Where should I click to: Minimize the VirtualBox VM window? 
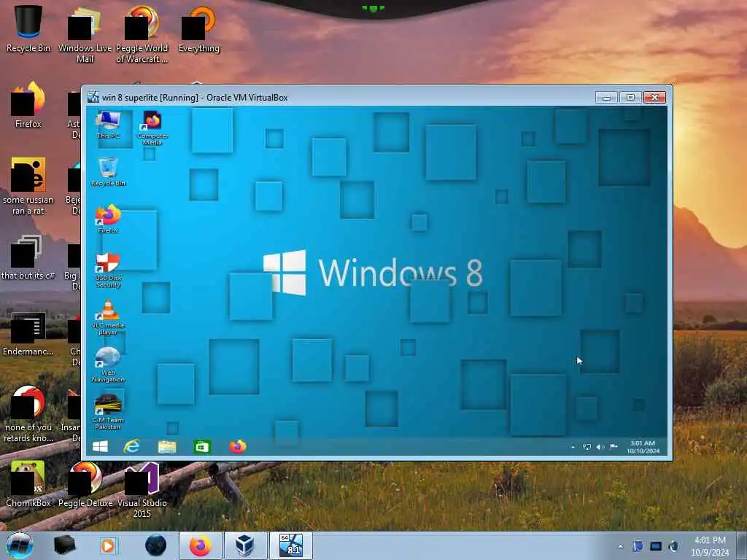click(x=606, y=97)
